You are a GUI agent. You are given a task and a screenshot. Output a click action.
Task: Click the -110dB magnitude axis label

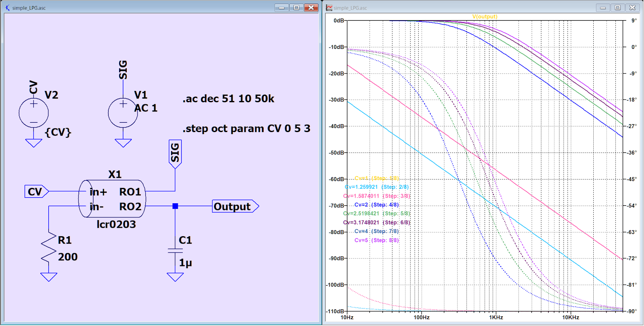[336, 311]
